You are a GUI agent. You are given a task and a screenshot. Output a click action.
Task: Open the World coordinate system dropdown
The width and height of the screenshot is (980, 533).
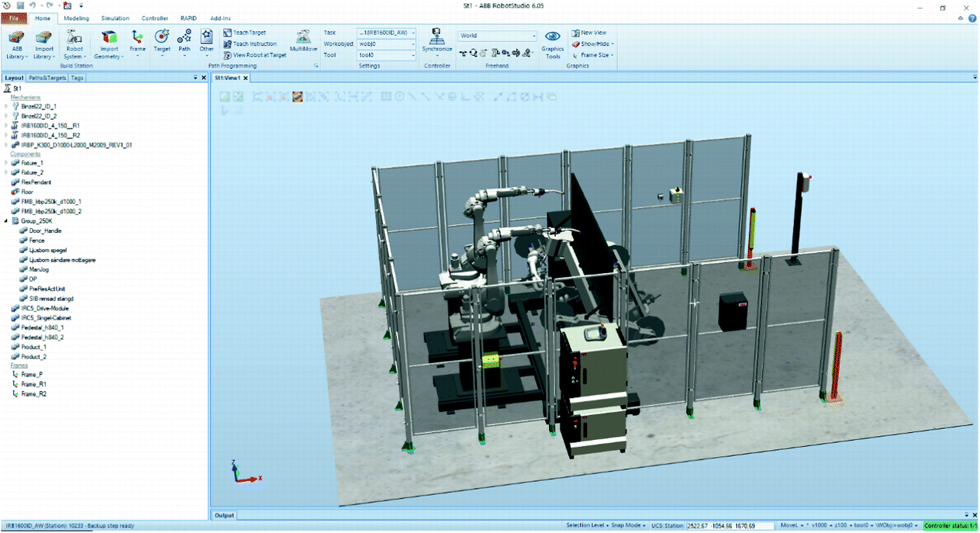tap(498, 36)
